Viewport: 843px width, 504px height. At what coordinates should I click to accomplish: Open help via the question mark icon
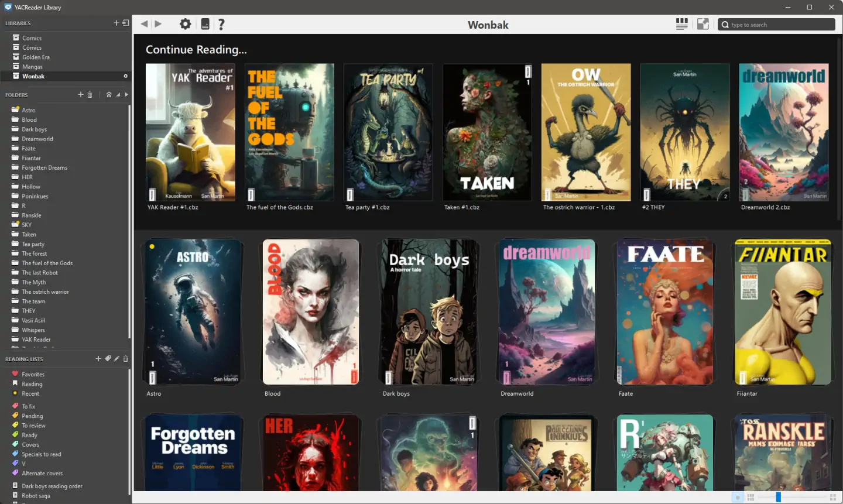[x=221, y=24]
